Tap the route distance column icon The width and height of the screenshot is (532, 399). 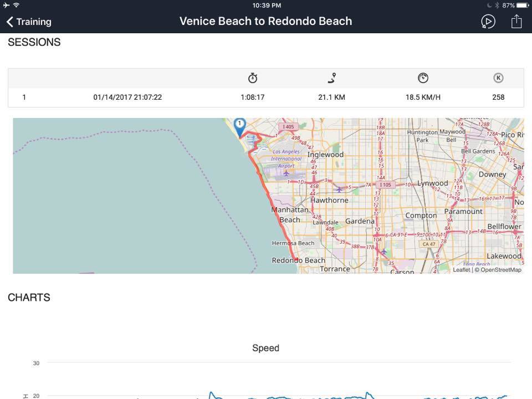coord(332,78)
